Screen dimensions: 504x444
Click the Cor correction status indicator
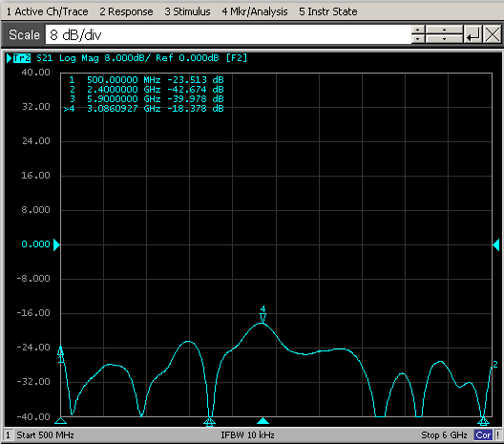(x=483, y=435)
